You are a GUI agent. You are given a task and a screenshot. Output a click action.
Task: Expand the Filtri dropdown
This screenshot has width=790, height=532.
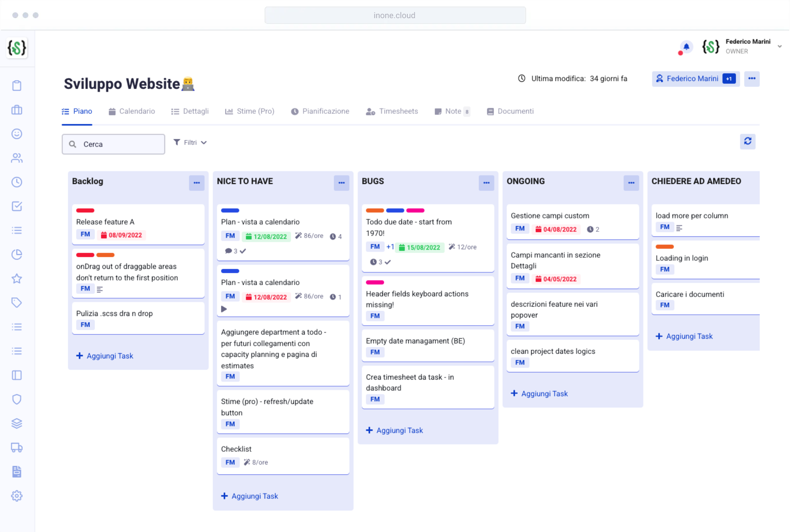[x=190, y=142]
